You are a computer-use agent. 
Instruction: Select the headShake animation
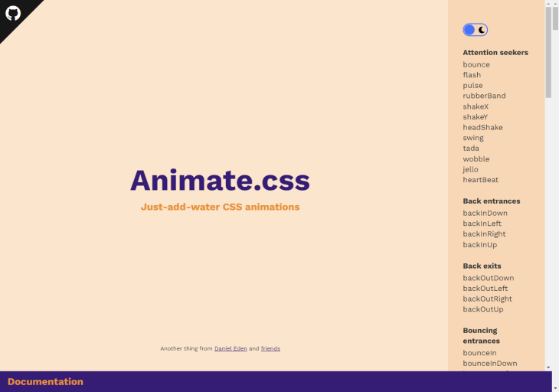[x=482, y=127]
